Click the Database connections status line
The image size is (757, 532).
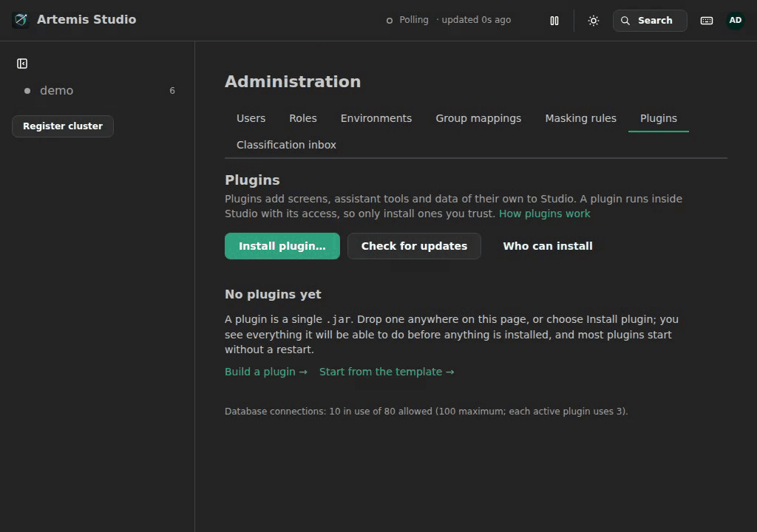point(426,412)
